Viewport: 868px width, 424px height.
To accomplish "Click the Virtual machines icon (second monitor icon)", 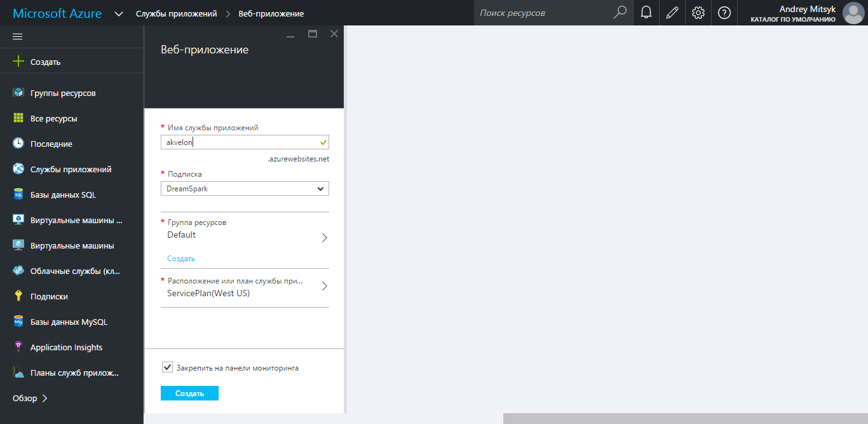I will pos(18,245).
